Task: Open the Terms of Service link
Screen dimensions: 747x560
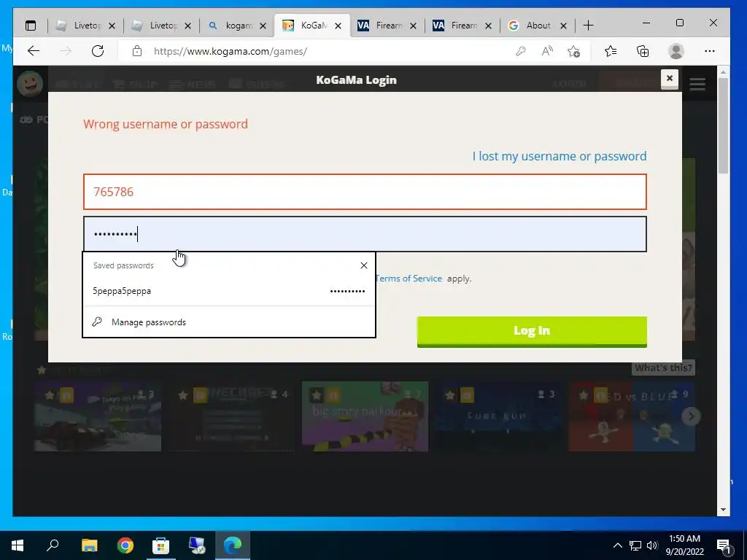Action: coord(409,279)
